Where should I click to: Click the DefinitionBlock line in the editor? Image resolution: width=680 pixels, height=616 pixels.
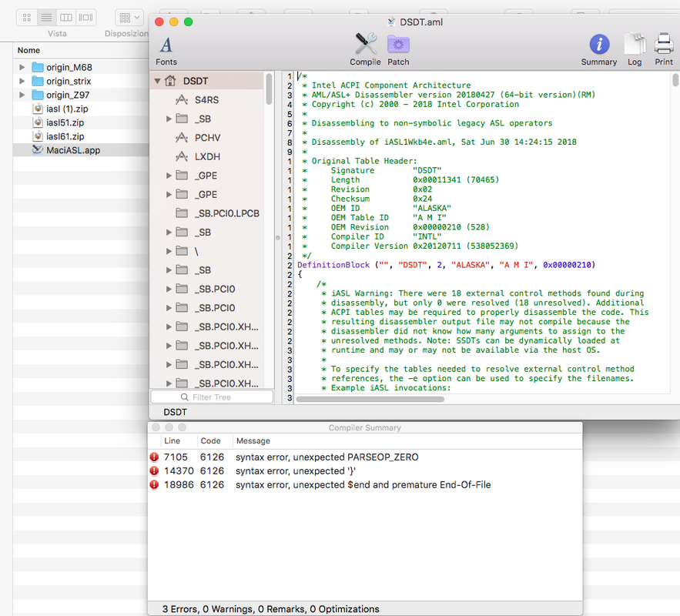(446, 265)
